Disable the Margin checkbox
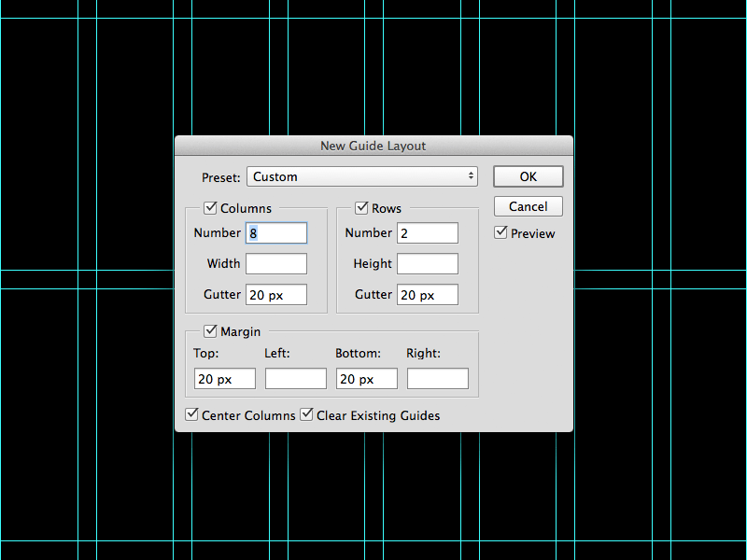 coord(210,331)
